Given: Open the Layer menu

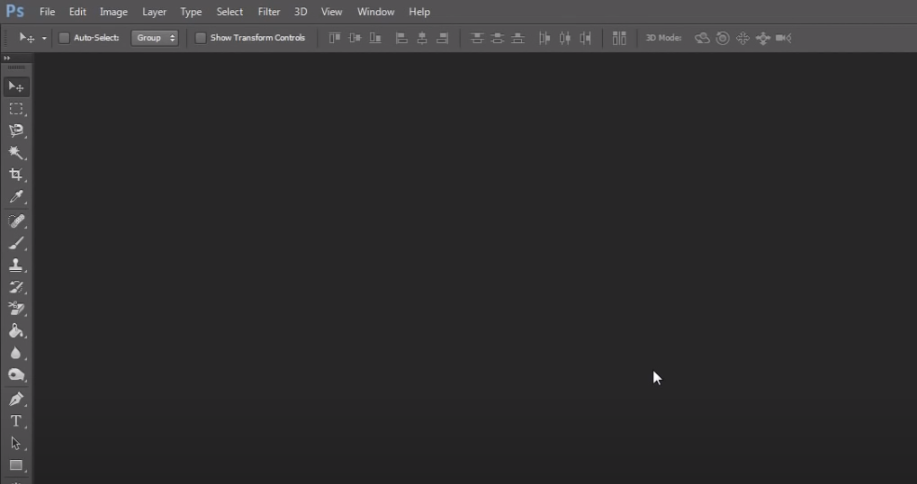Looking at the screenshot, I should [154, 12].
